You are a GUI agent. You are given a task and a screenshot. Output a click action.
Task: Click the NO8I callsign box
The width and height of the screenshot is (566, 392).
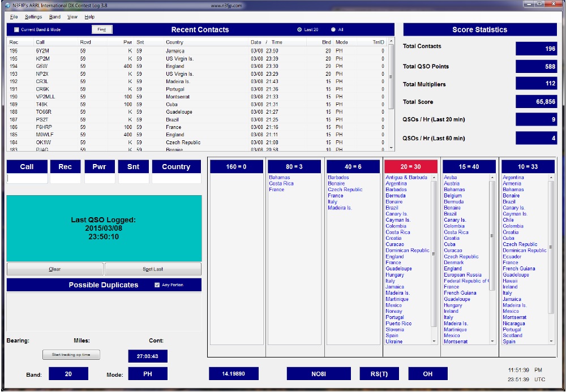coord(319,373)
